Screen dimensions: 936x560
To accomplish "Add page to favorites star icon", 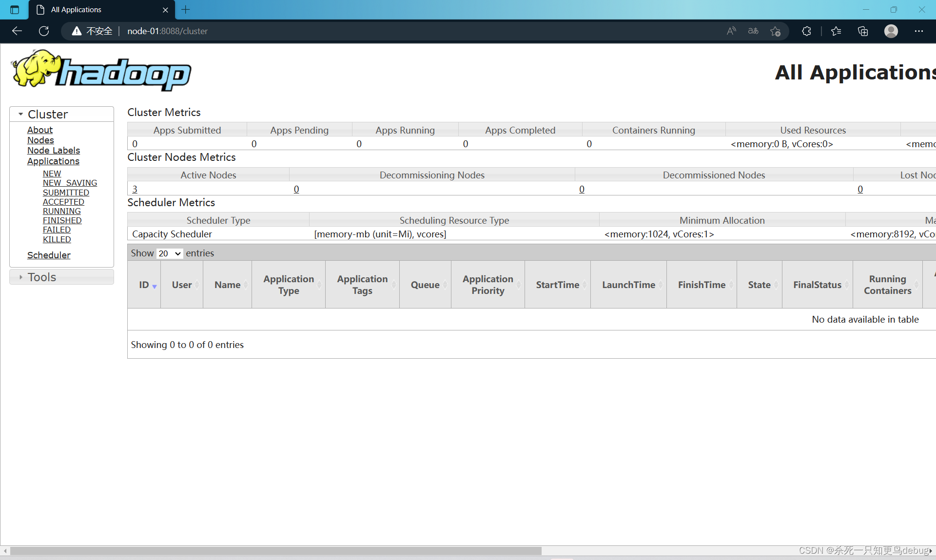I will (x=776, y=31).
